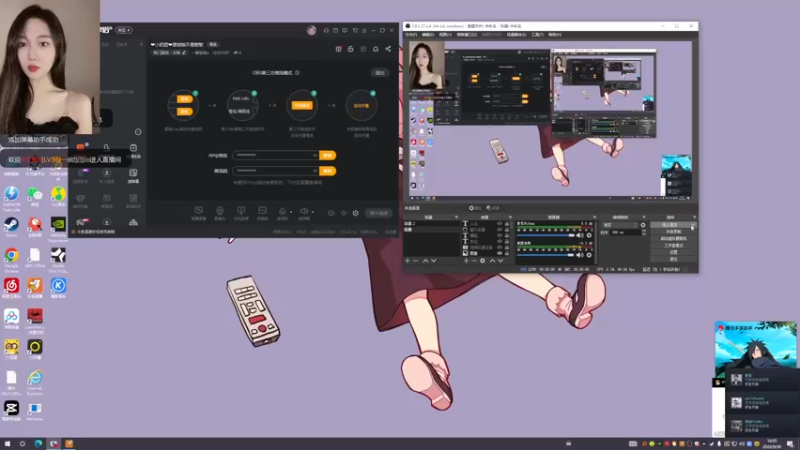
Task: Open WeGame desktop shortcut
Action: pyautogui.click(x=35, y=411)
